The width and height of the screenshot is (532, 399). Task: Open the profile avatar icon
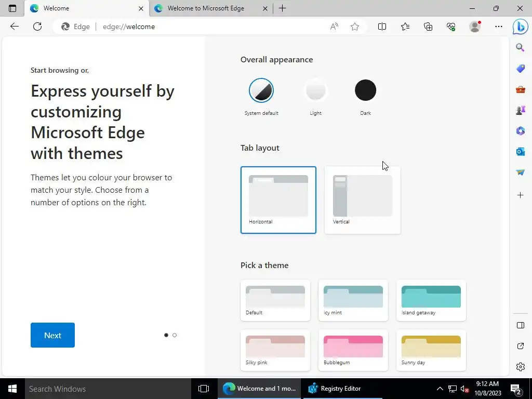point(475,26)
